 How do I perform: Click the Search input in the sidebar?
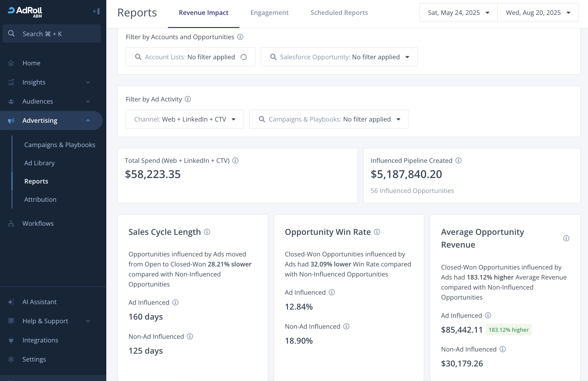click(52, 34)
